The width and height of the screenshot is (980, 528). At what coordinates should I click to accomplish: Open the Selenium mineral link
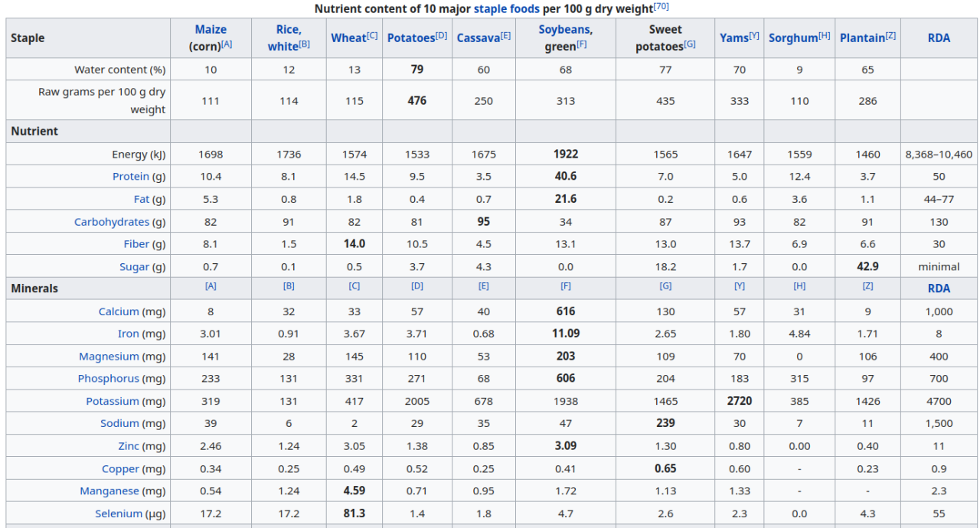(119, 513)
